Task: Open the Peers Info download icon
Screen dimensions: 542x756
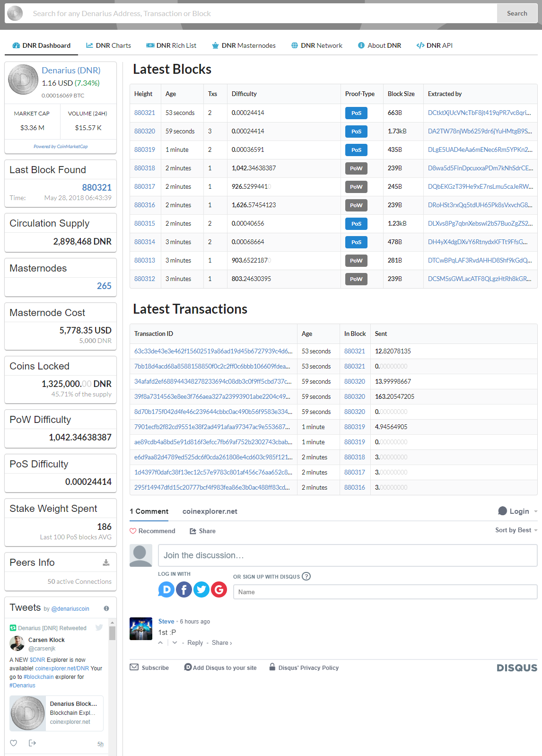Action: point(106,563)
